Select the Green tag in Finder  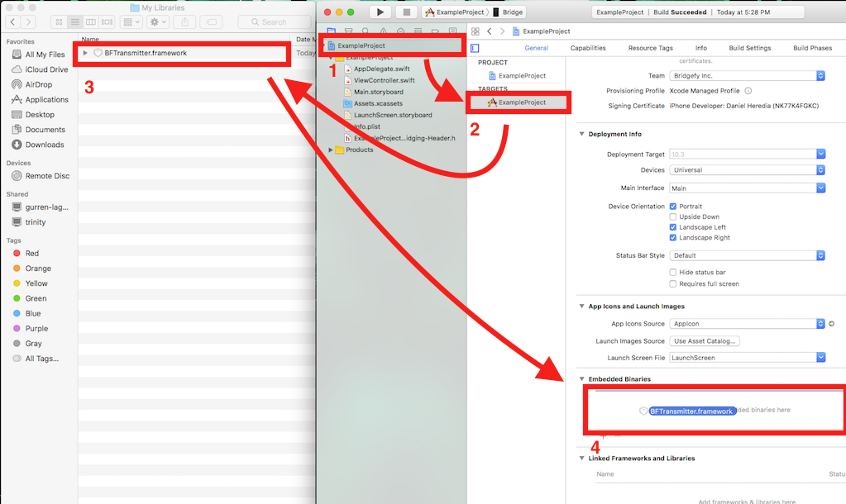[30, 298]
